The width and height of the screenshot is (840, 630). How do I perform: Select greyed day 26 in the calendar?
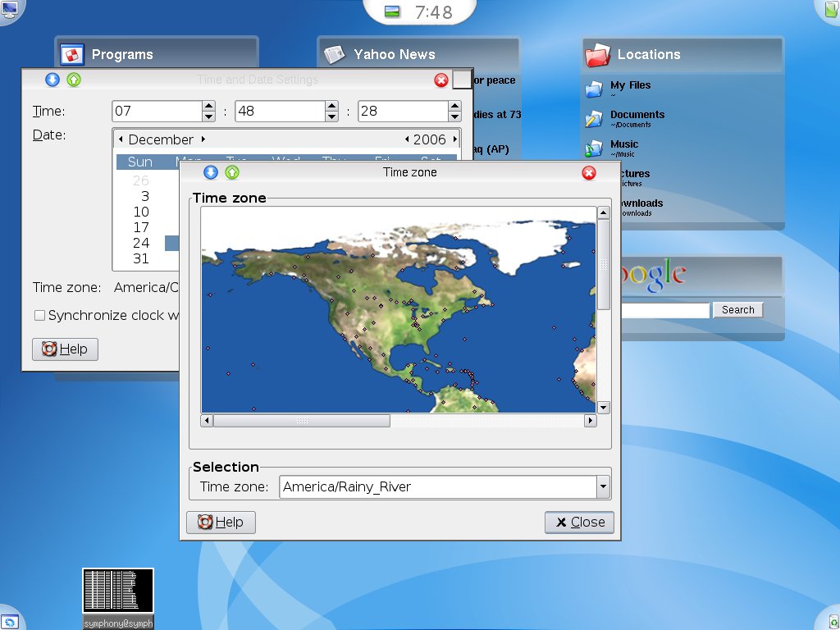click(x=141, y=180)
